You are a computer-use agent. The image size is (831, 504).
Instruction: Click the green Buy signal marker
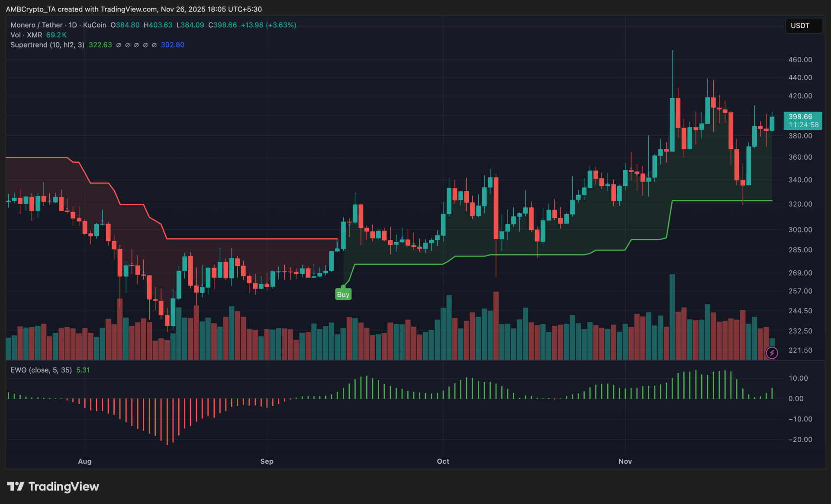coord(343,295)
